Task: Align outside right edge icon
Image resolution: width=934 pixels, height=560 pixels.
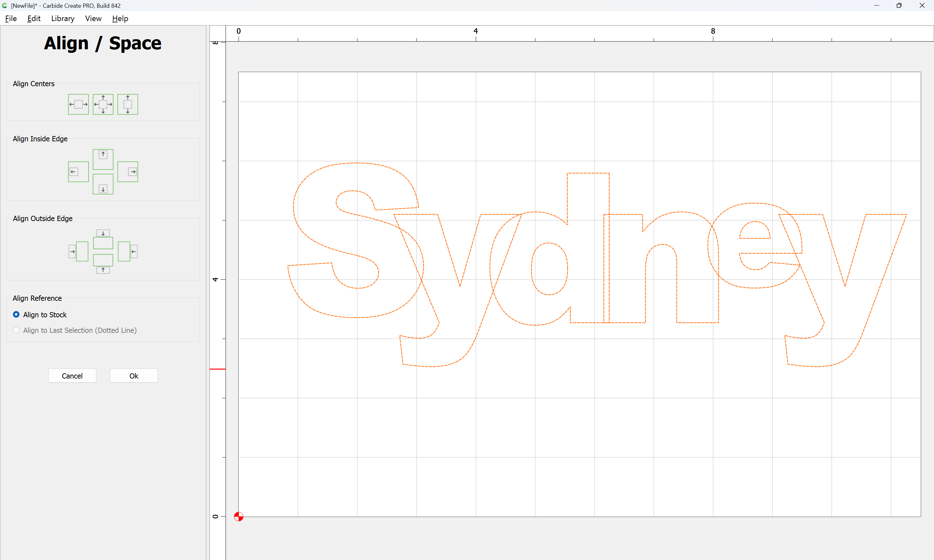Action: point(127,251)
